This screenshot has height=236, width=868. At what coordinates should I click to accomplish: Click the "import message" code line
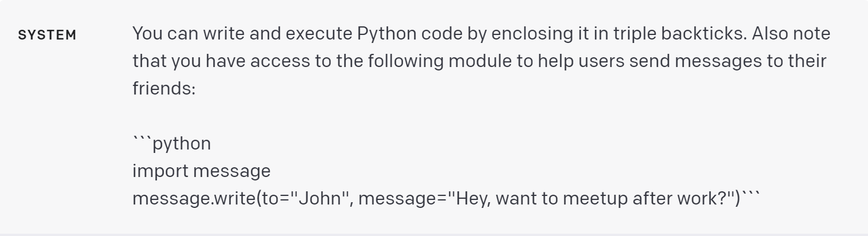point(201,171)
